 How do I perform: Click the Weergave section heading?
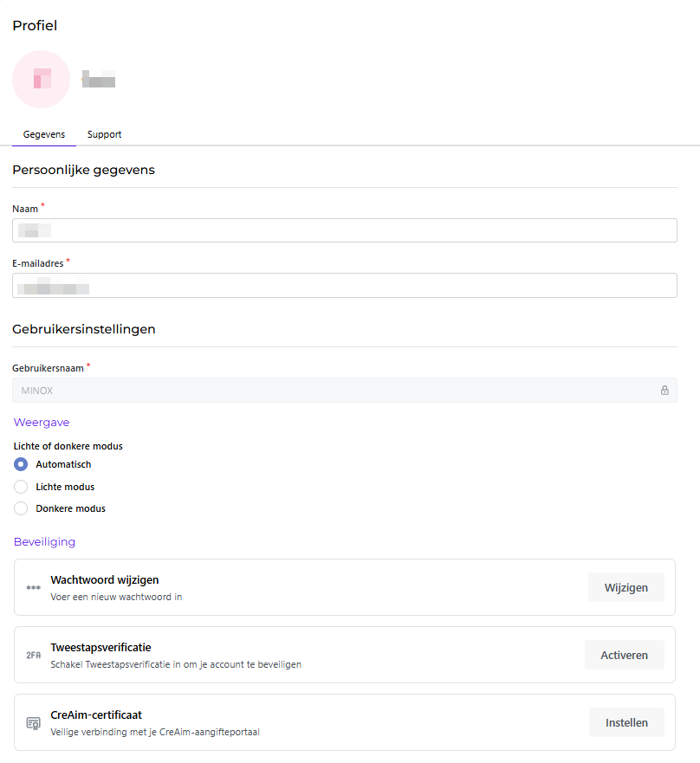(x=42, y=423)
